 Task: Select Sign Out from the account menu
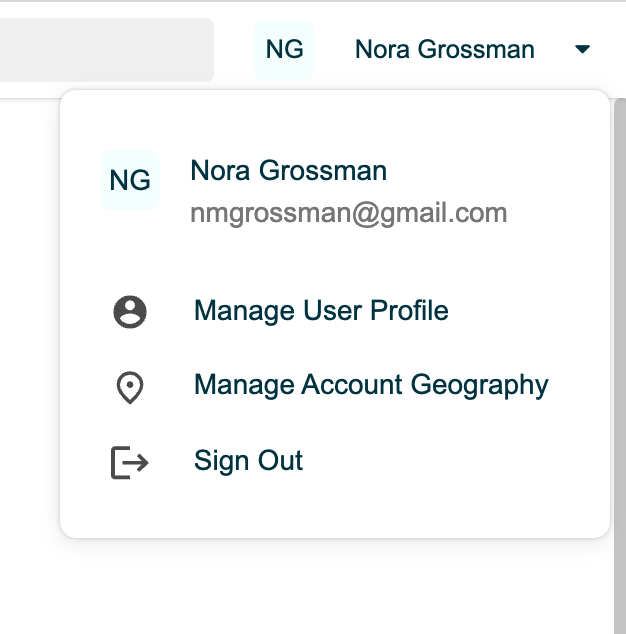248,461
